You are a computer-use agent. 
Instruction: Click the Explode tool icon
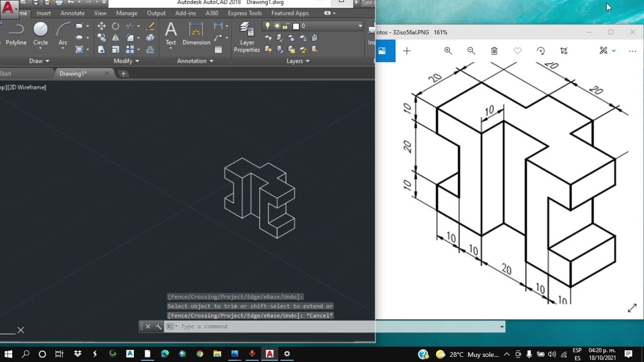pyautogui.click(x=150, y=38)
